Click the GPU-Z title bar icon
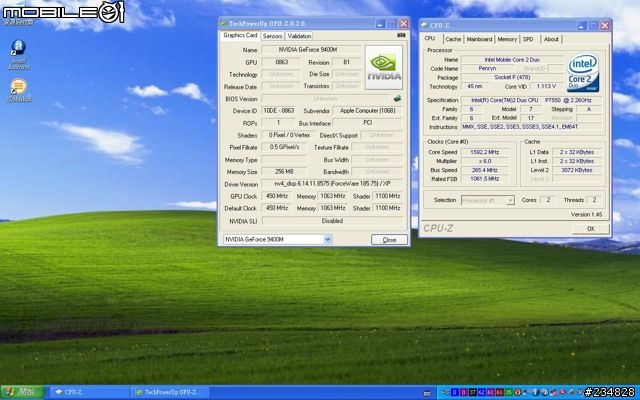 224,24
